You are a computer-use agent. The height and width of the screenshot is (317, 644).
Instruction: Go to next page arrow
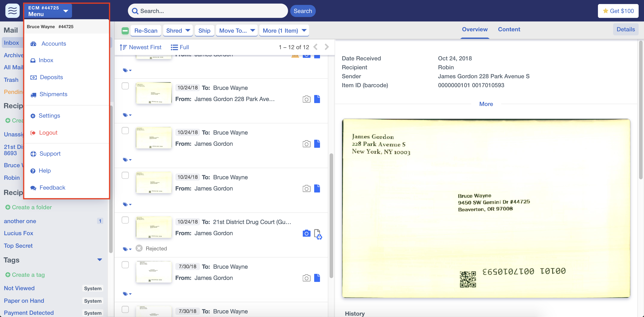click(x=326, y=47)
